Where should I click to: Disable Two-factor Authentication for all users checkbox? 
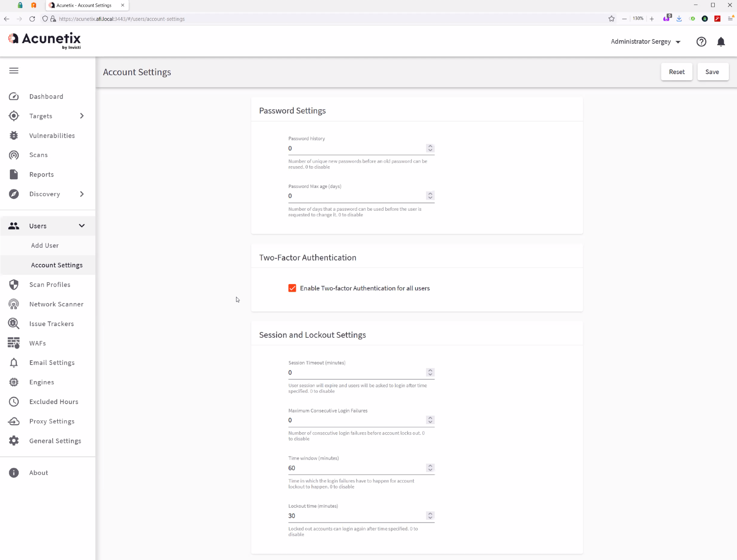click(292, 288)
